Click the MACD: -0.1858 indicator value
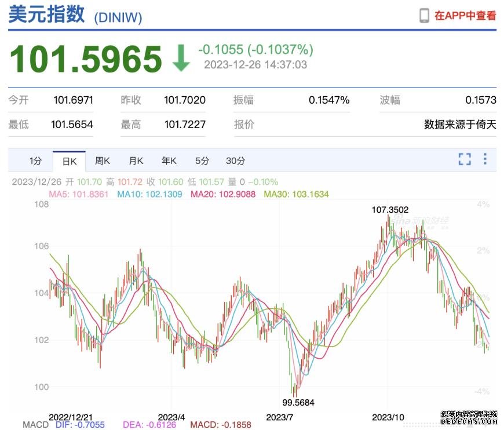This screenshot has width=504, height=430. tap(221, 425)
